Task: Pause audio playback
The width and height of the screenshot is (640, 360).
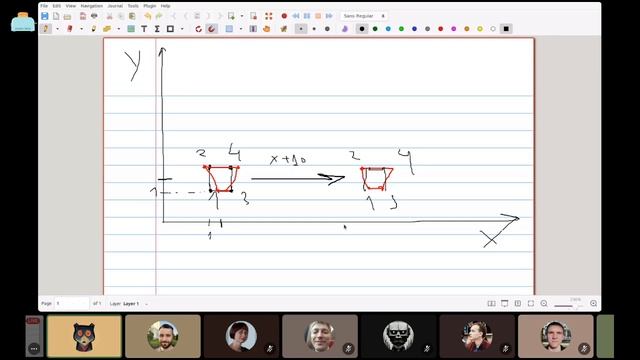Action: pyautogui.click(x=307, y=16)
